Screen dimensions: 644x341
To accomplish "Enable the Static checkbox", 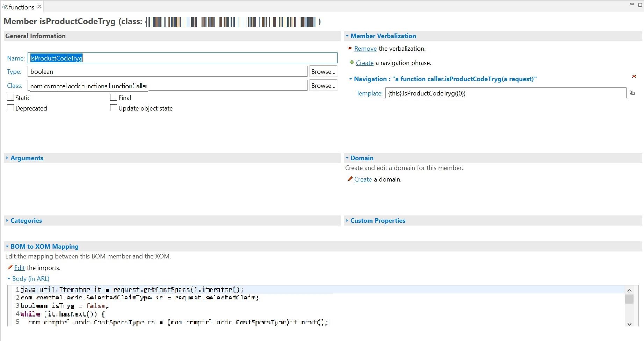I will (x=10, y=97).
